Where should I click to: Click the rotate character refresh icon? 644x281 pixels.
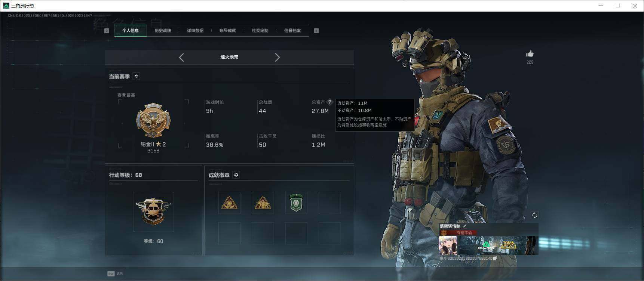[534, 215]
